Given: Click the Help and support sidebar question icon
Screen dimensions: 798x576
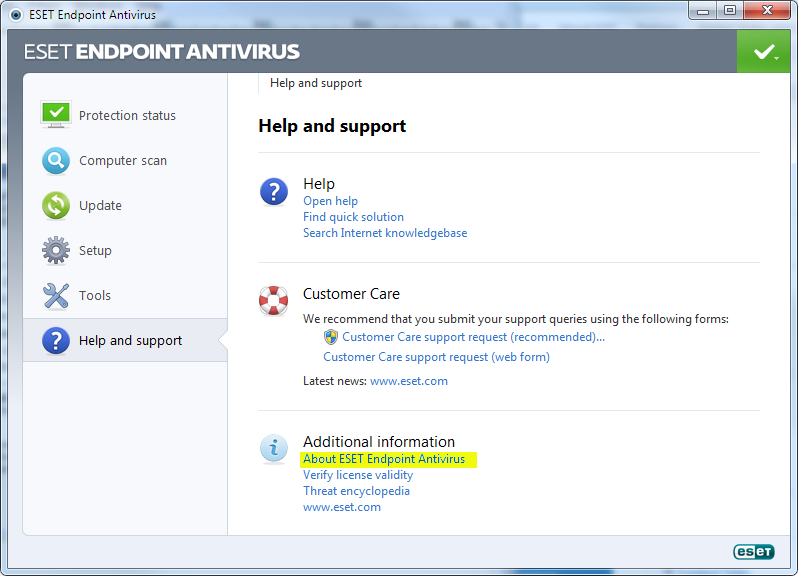Looking at the screenshot, I should pyautogui.click(x=56, y=340).
